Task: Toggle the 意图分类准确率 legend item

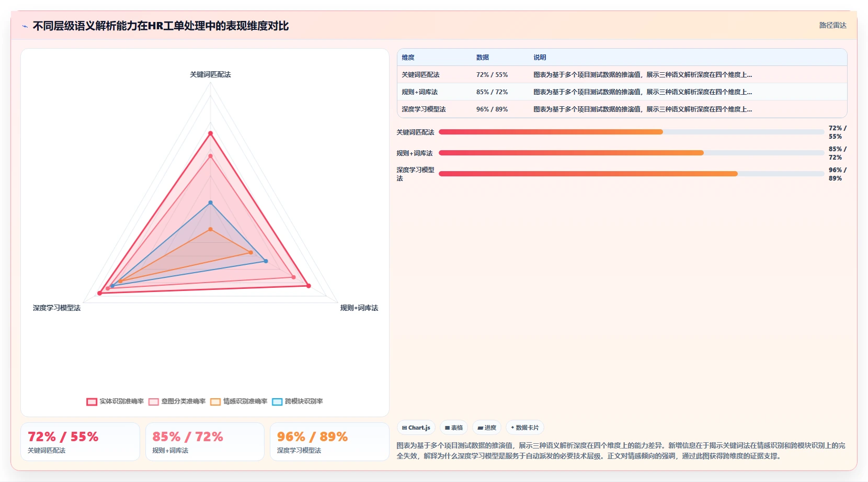Action: (x=177, y=401)
